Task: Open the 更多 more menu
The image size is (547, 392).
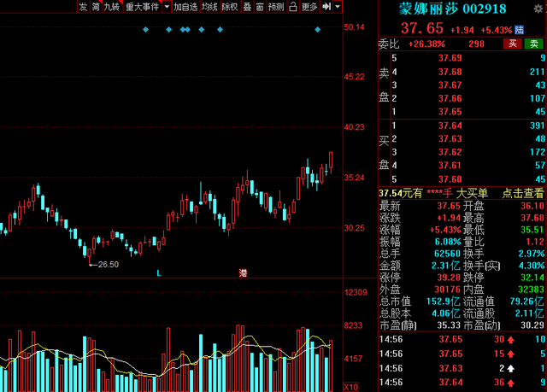Action: (309, 6)
